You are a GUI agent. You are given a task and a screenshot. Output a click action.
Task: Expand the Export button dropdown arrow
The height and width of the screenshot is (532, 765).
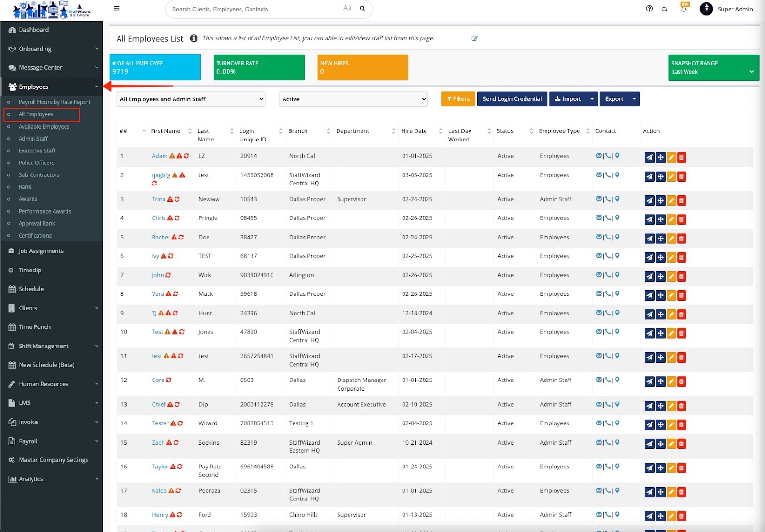click(634, 99)
